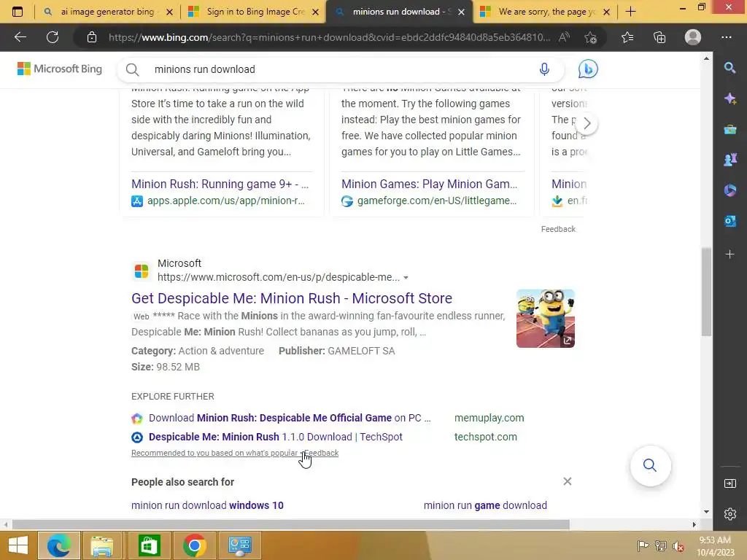The width and height of the screenshot is (747, 560).
Task: Click the Microsoft Bing logo
Action: (60, 69)
